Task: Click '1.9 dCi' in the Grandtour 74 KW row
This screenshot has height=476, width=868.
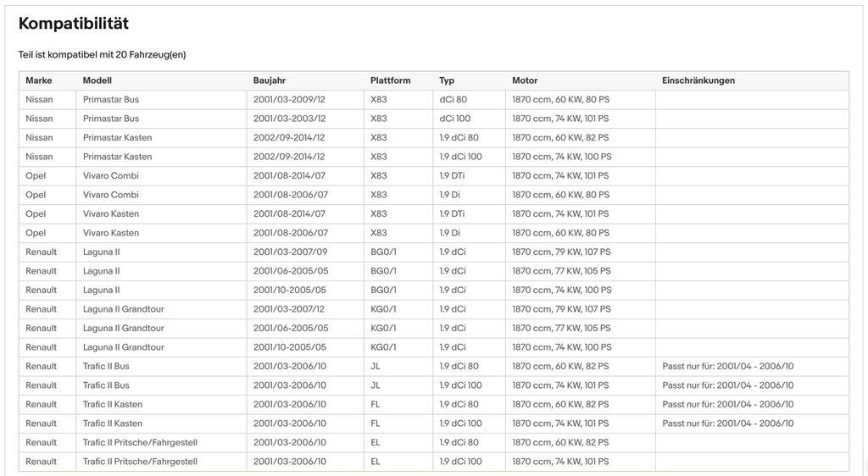Action: click(453, 348)
